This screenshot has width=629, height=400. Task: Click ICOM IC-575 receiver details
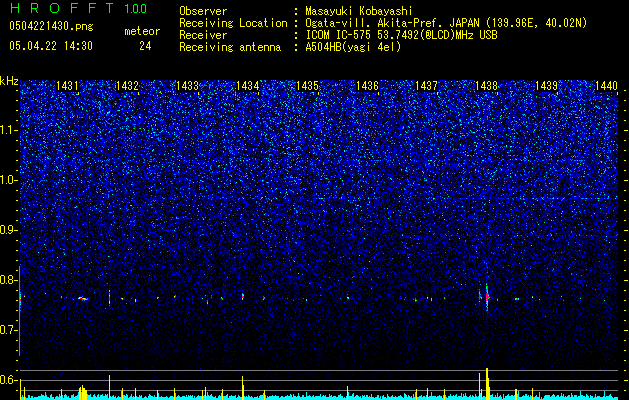click(401, 35)
